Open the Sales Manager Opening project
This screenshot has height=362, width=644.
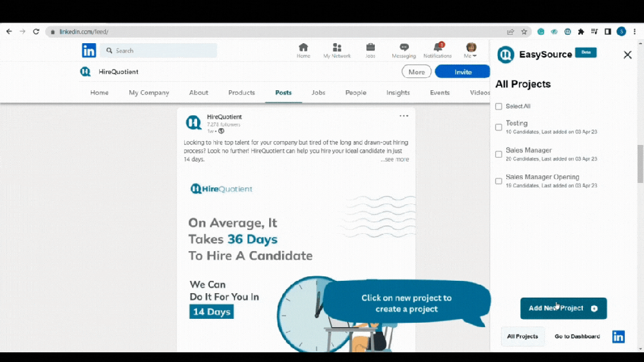[542, 177]
